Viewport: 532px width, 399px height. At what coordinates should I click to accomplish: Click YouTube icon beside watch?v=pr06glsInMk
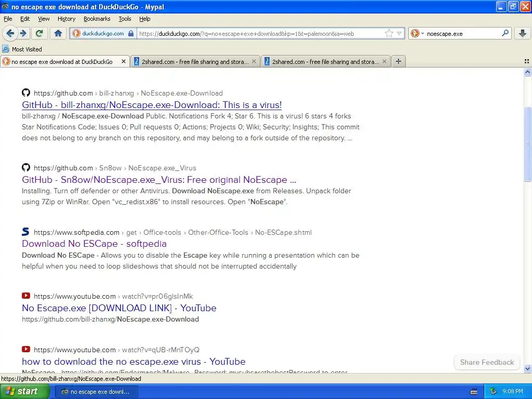pyautogui.click(x=26, y=296)
